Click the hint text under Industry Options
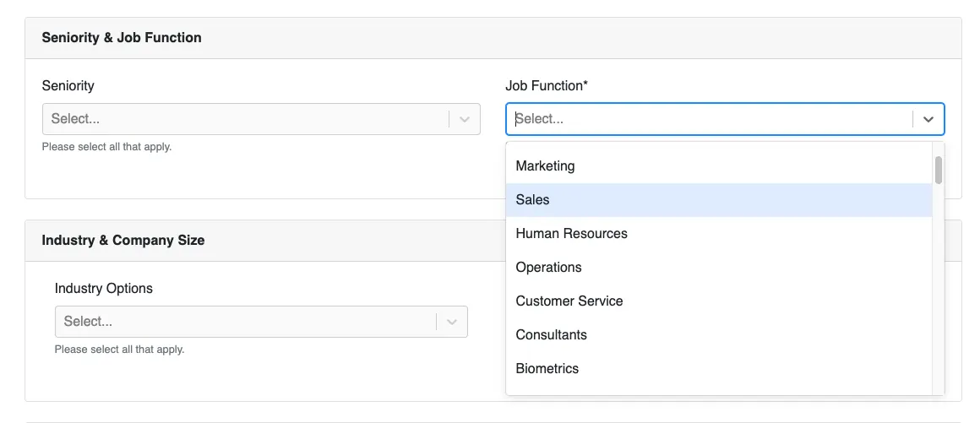 click(119, 350)
